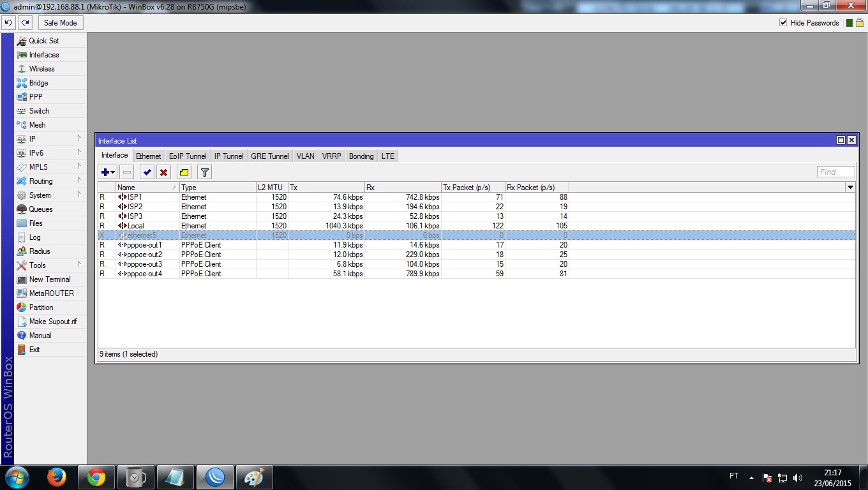The height and width of the screenshot is (490, 868).
Task: Open the Log viewer
Action: [x=50, y=237]
